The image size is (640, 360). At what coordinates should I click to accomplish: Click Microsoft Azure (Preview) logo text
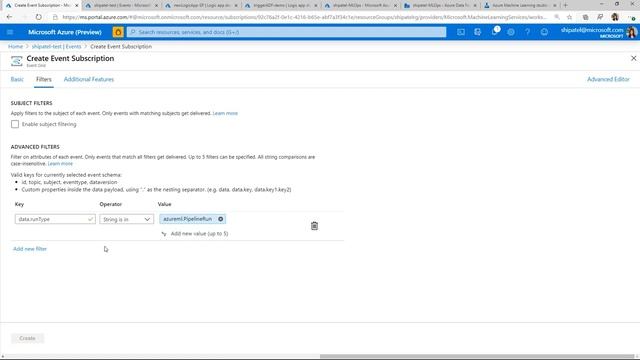64,32
